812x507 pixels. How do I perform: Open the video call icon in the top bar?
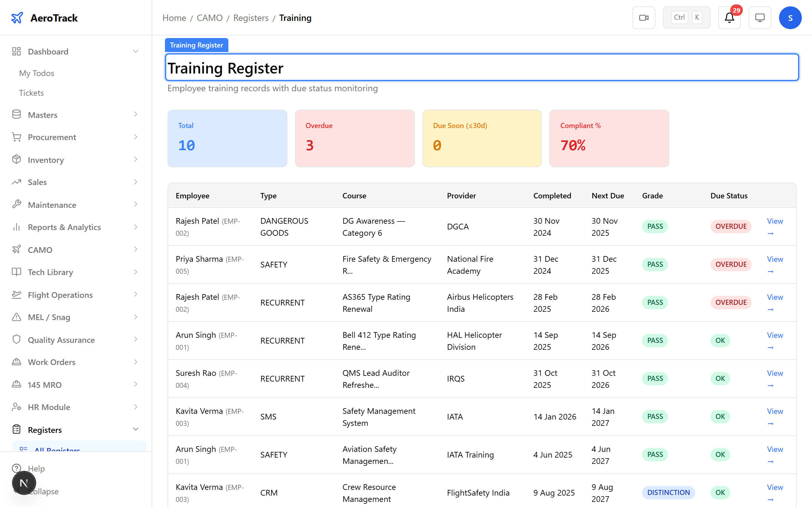(x=644, y=17)
